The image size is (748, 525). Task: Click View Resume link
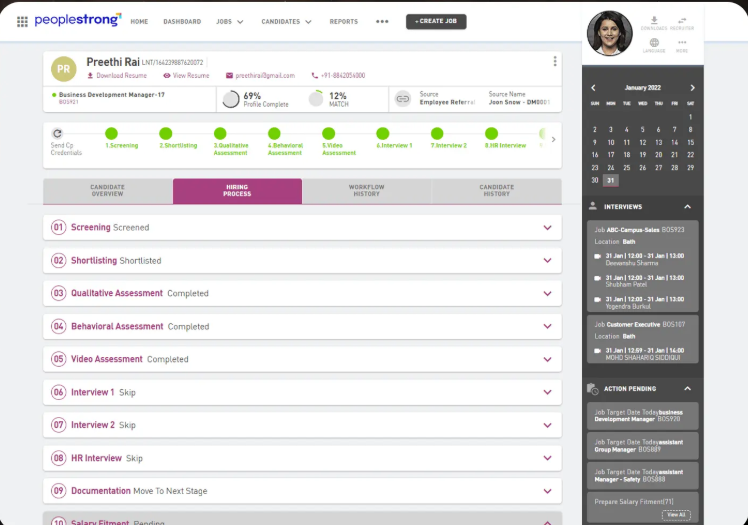186,75
